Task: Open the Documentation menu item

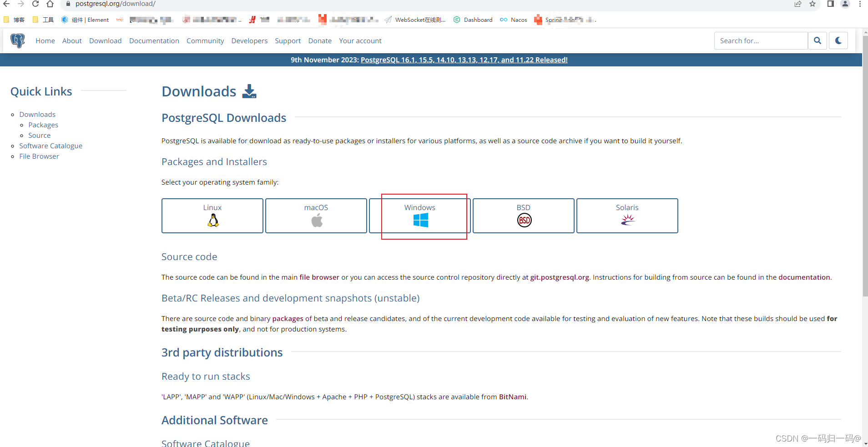Action: click(154, 41)
